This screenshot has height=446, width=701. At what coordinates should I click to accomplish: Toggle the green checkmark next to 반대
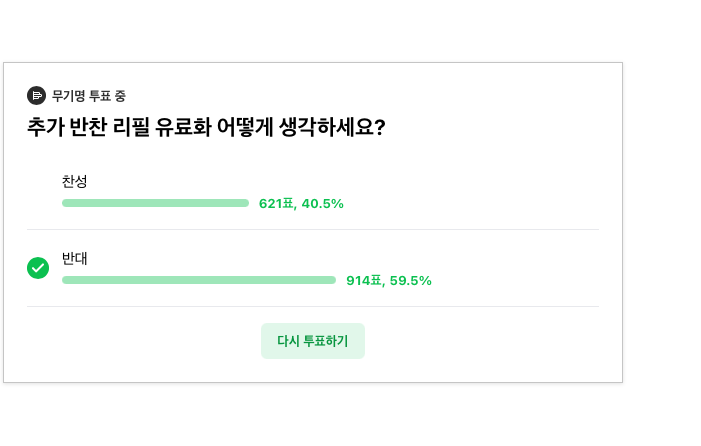[x=38, y=268]
